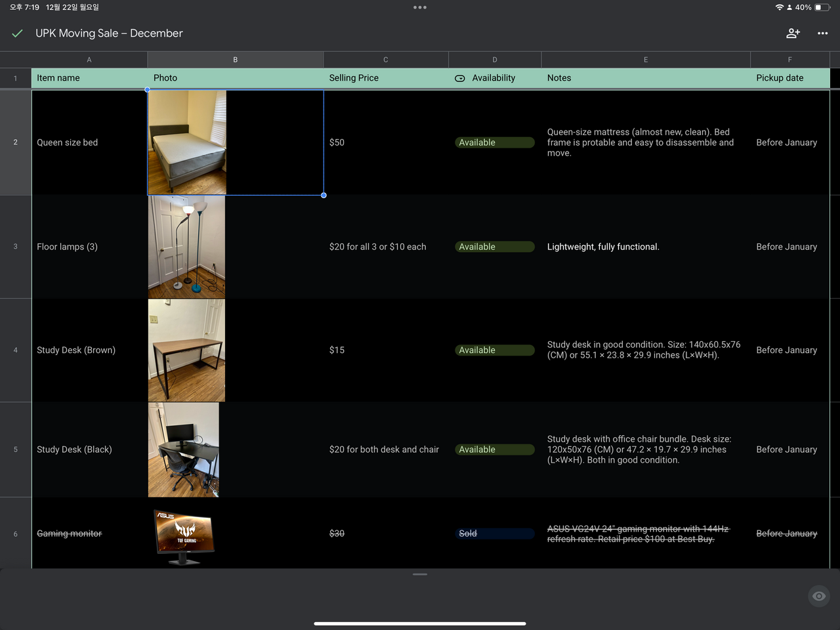Tap the green checkmark done icon
Screen dimensions: 840x630
click(18, 33)
